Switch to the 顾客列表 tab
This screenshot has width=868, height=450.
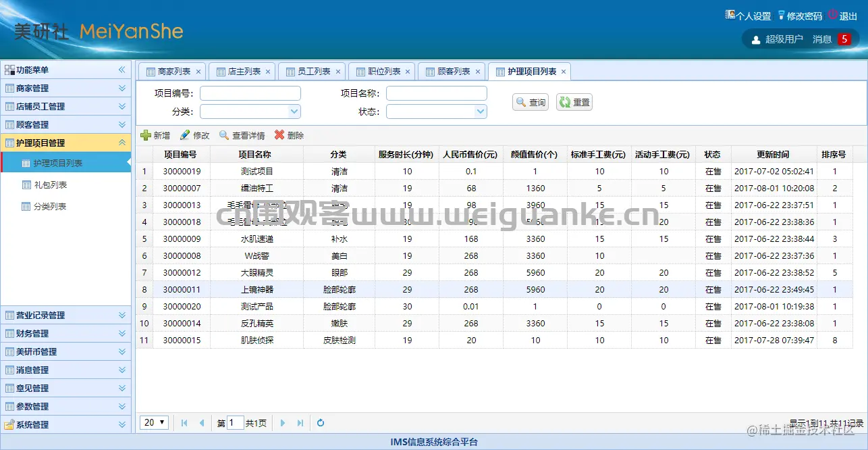click(452, 71)
